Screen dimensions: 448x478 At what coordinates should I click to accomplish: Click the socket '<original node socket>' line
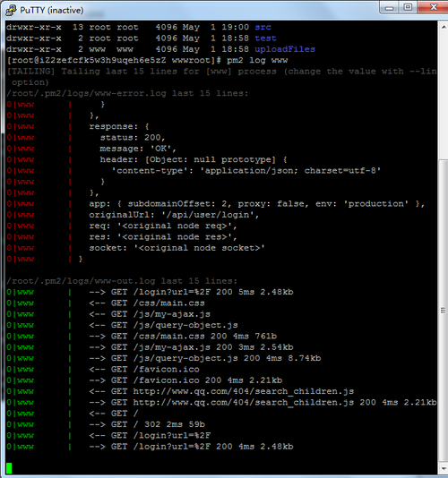coord(177,248)
